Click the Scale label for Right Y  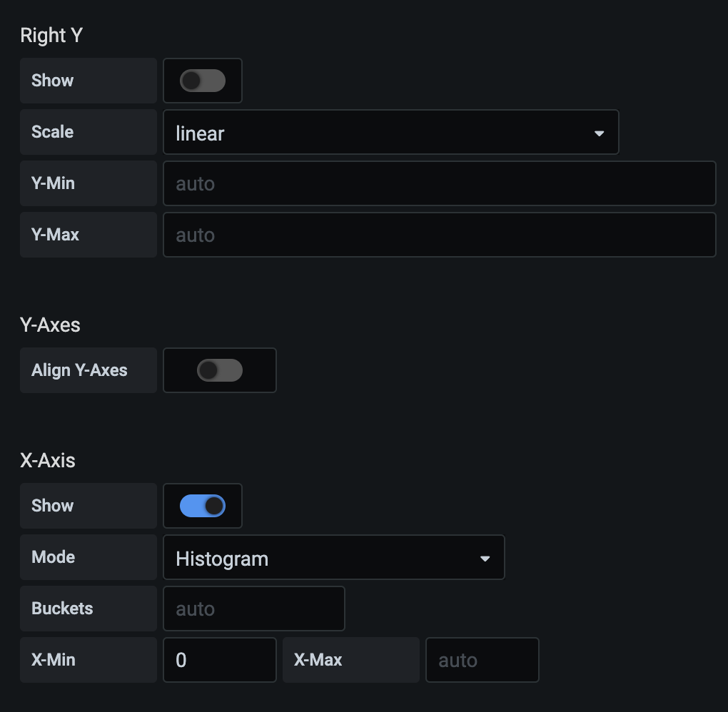[52, 132]
